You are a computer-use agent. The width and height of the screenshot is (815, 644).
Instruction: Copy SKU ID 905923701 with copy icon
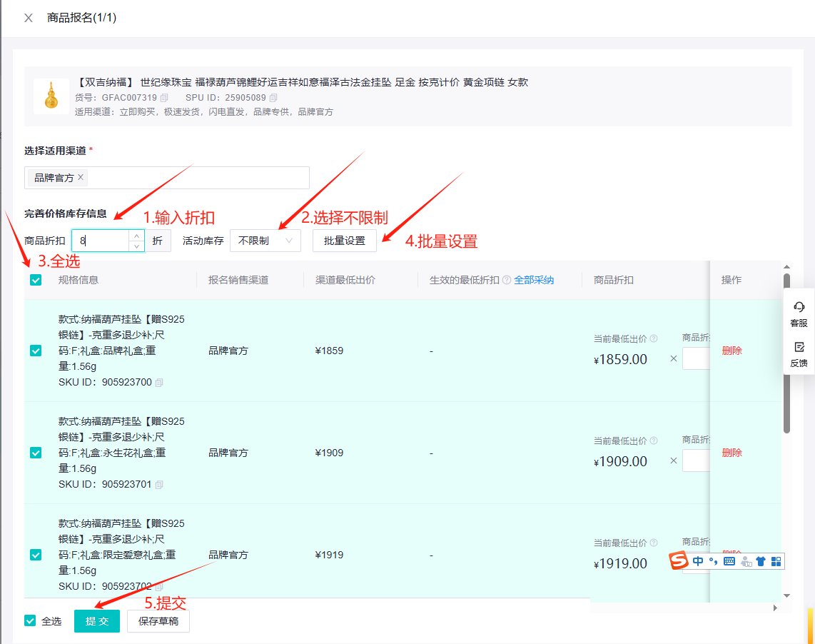click(159, 485)
